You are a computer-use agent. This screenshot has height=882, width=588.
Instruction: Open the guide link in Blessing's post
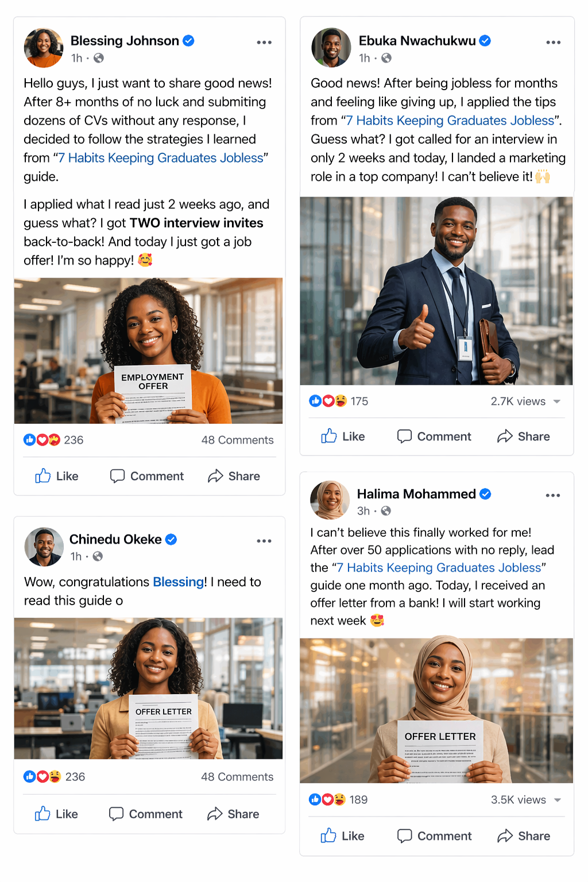161,158
